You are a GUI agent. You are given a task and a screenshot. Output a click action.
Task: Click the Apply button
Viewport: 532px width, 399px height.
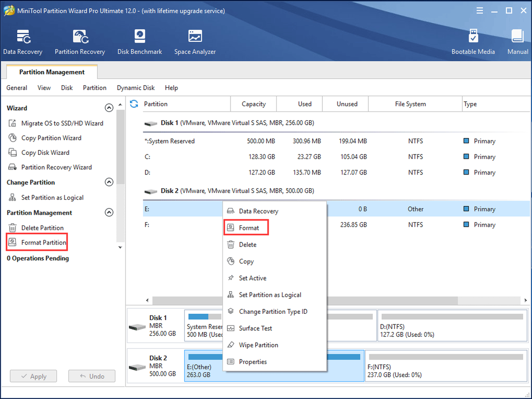[x=34, y=376]
